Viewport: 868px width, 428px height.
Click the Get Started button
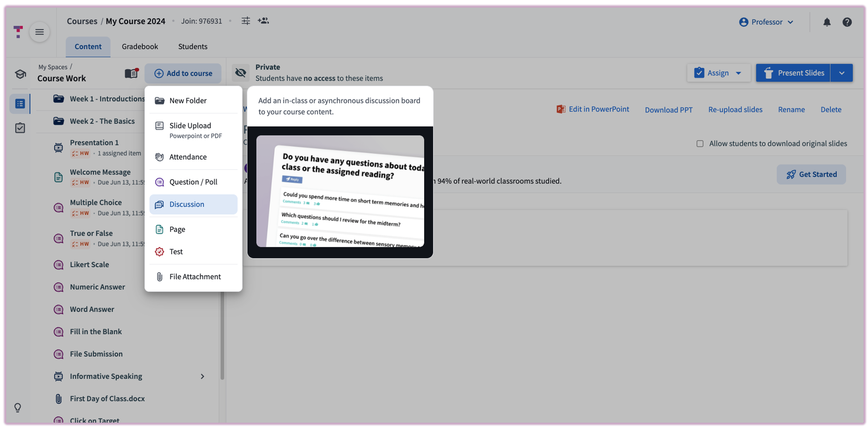click(811, 174)
